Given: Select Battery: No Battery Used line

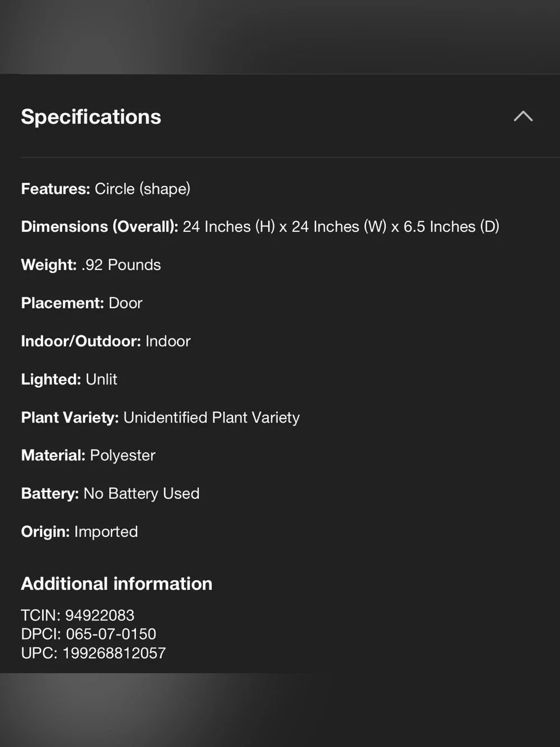Looking at the screenshot, I should tap(110, 493).
